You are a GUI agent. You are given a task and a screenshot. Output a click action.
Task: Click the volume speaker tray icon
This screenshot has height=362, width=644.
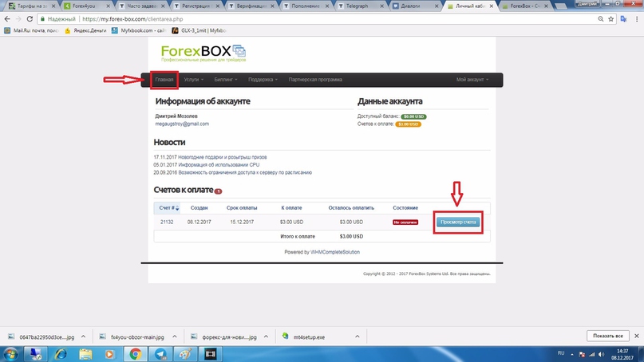pos(601,354)
